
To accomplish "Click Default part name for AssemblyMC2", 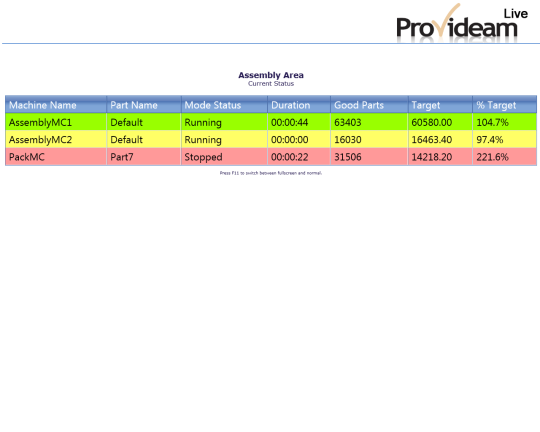I will (144, 140).
